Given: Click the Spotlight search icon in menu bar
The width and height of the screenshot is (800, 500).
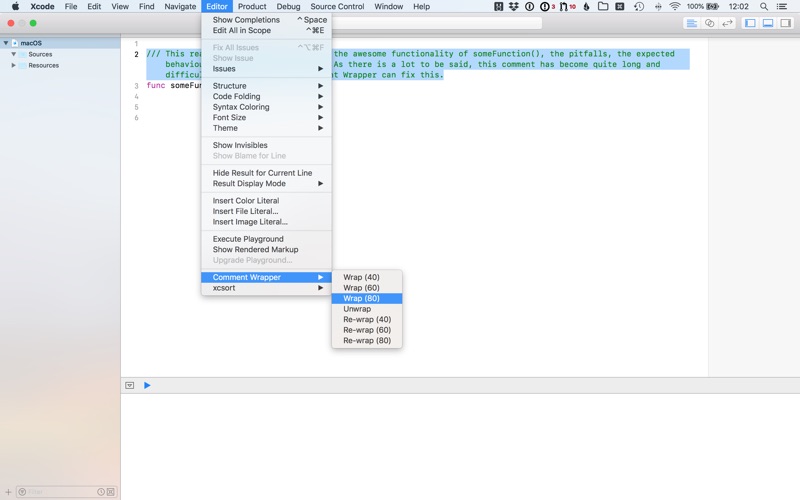Looking at the screenshot, I should (x=764, y=7).
